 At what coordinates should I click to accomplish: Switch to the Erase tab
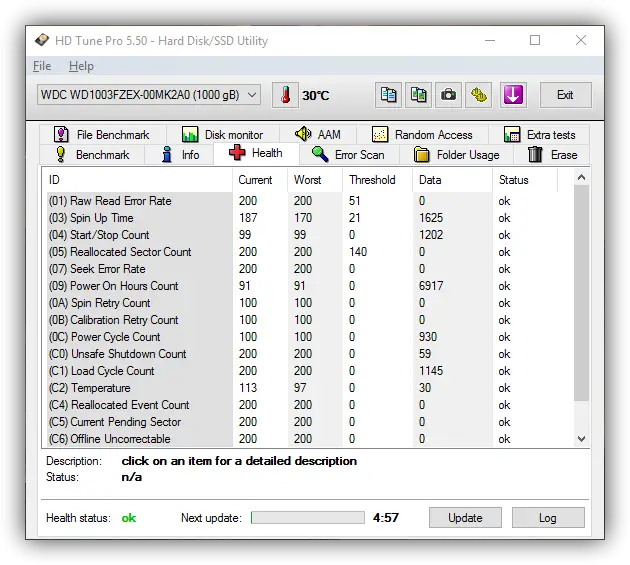(x=552, y=155)
